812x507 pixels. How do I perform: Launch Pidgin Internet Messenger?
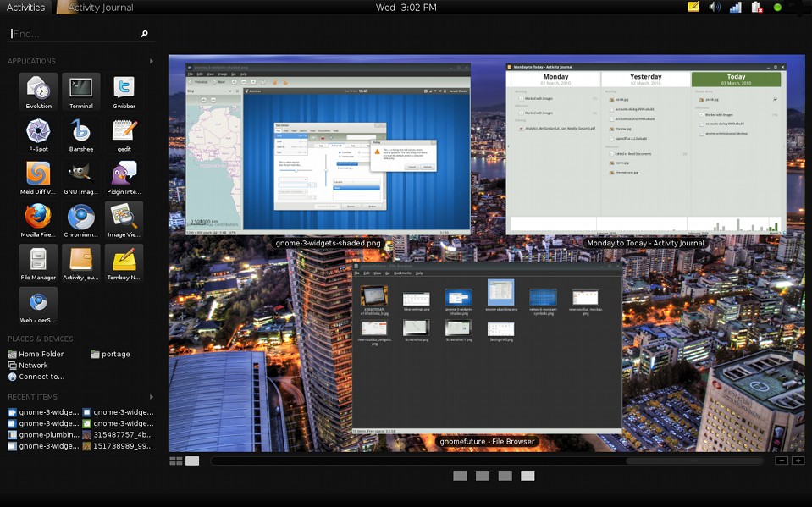124,177
